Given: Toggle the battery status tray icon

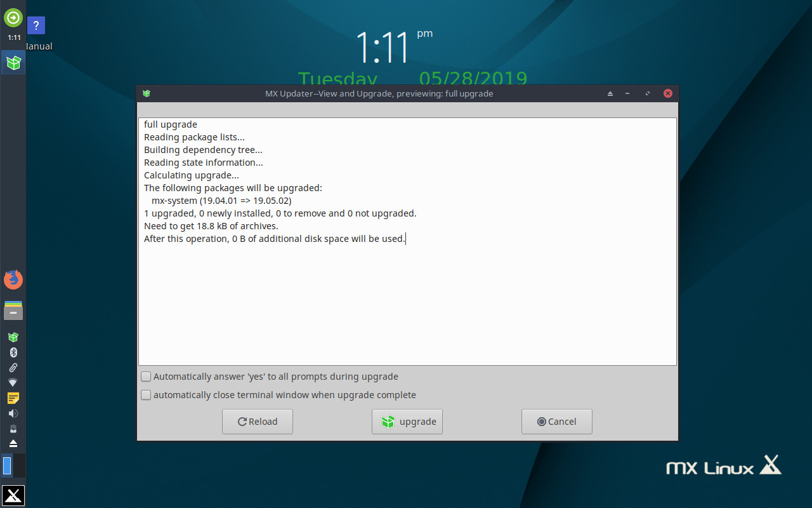Looking at the screenshot, I should click(x=13, y=428).
